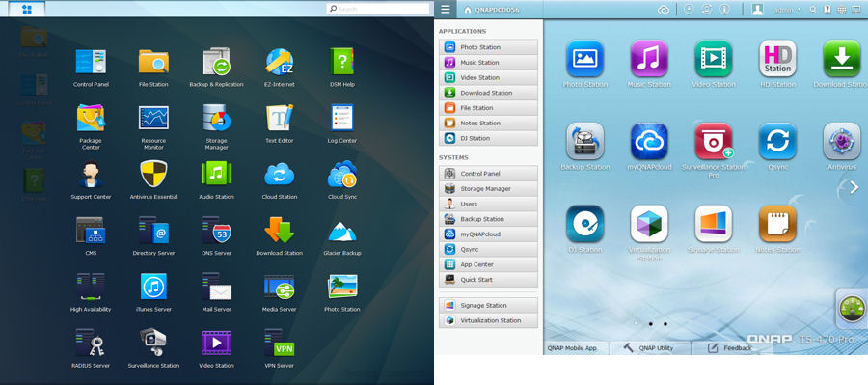
Task: Launch DNS Server
Action: click(x=216, y=231)
